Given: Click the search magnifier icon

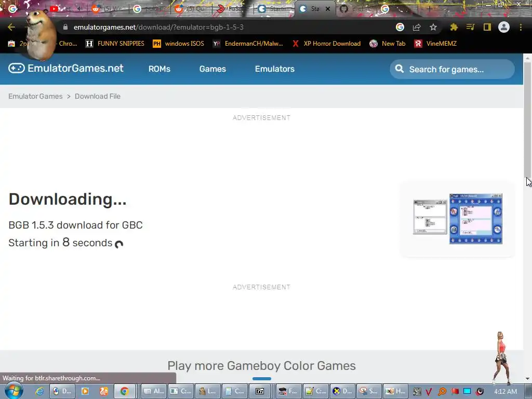Looking at the screenshot, I should click(400, 69).
